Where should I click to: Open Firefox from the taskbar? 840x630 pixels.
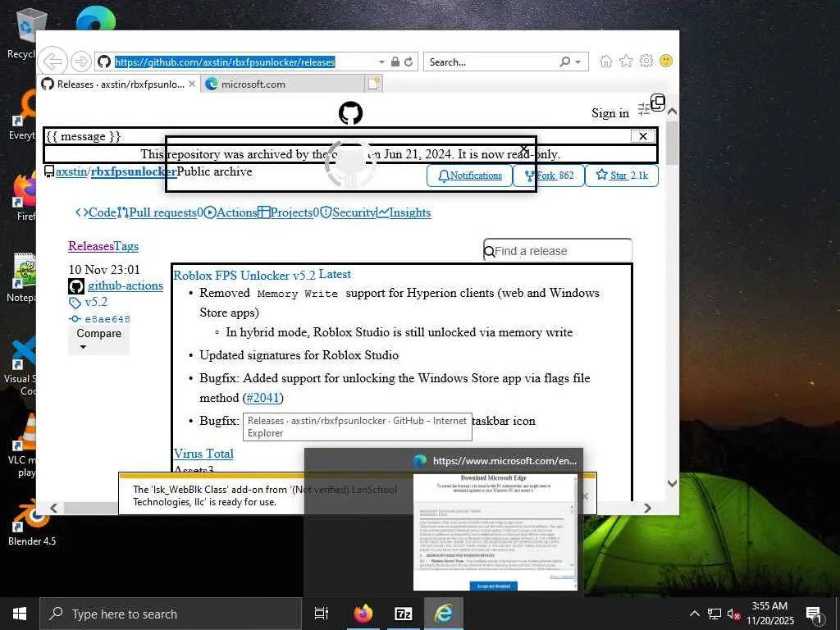(363, 614)
